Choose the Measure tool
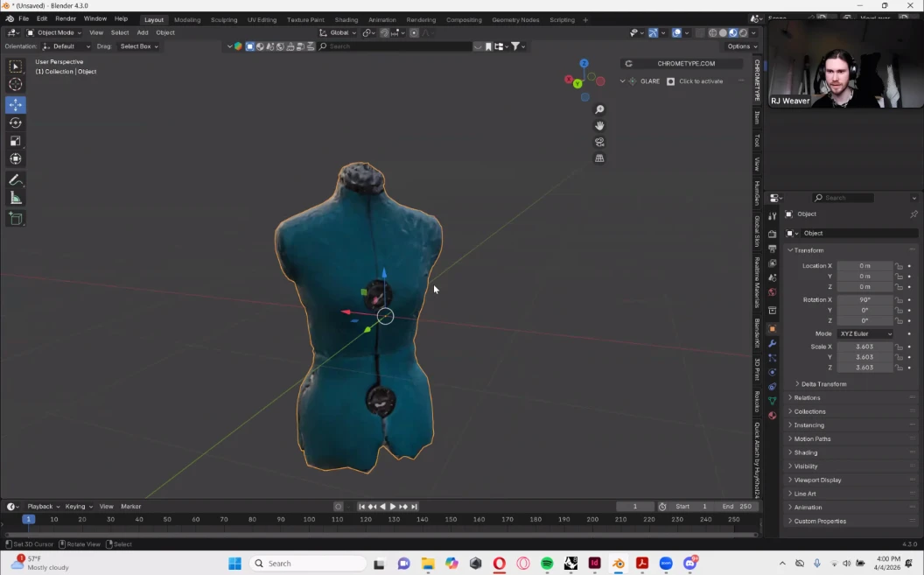 [16, 198]
